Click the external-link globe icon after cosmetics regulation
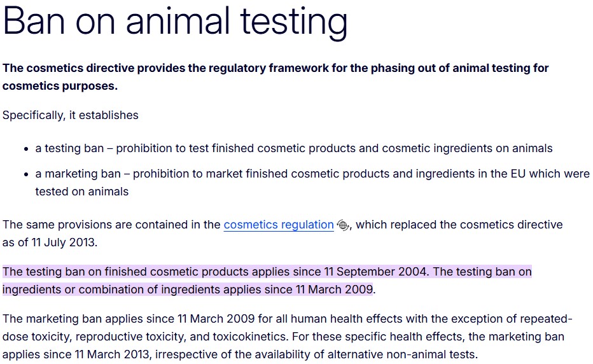 (343, 225)
